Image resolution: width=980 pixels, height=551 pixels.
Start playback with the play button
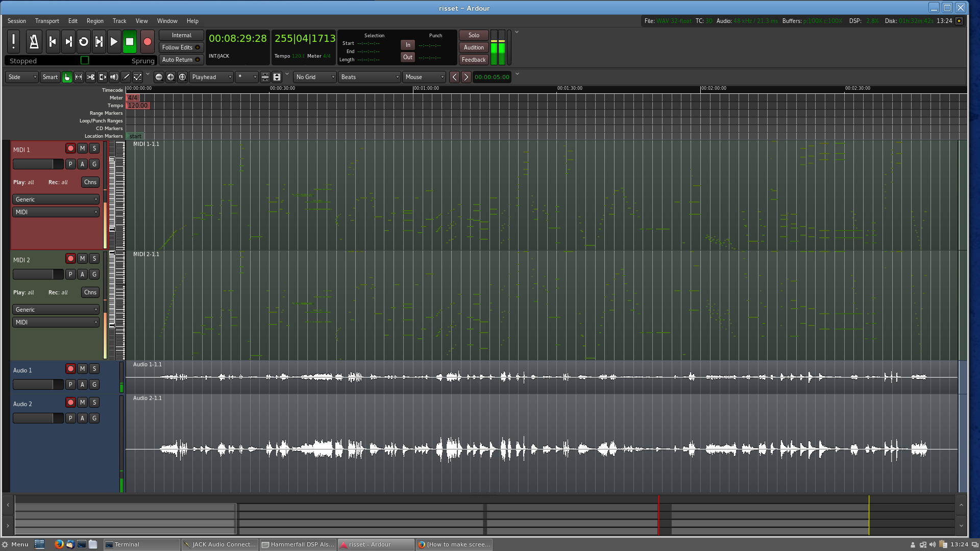[x=114, y=42]
